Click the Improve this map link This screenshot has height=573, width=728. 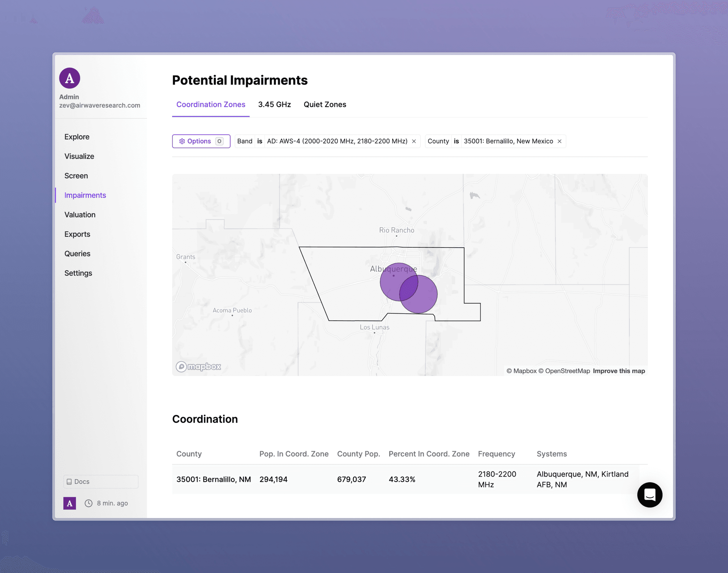[619, 371]
